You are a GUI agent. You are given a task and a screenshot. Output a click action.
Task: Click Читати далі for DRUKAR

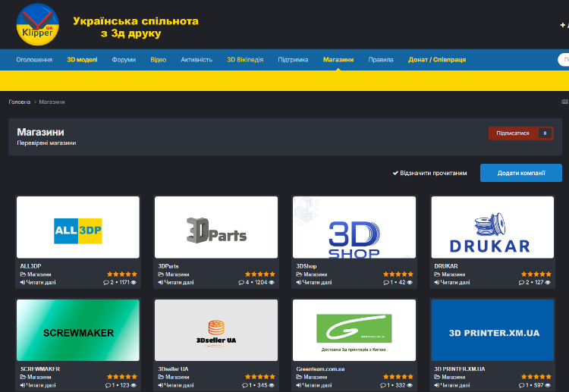tap(452, 283)
